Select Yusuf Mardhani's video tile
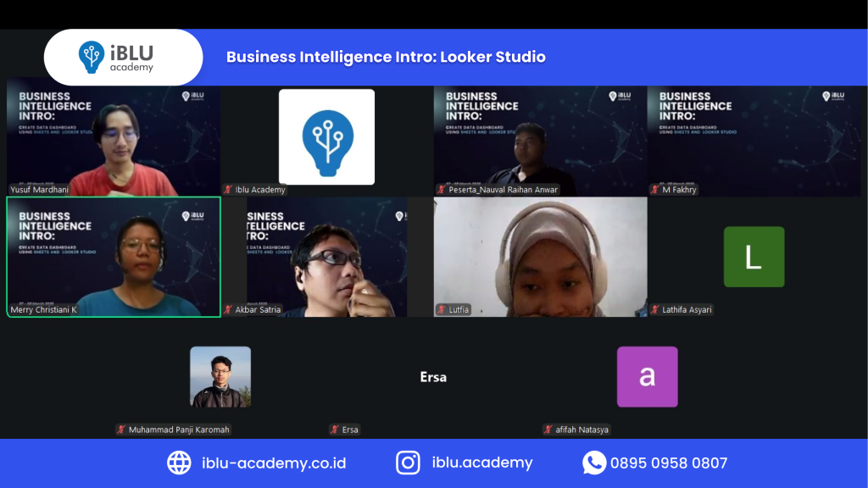Image resolution: width=868 pixels, height=488 pixels. pyautogui.click(x=114, y=140)
